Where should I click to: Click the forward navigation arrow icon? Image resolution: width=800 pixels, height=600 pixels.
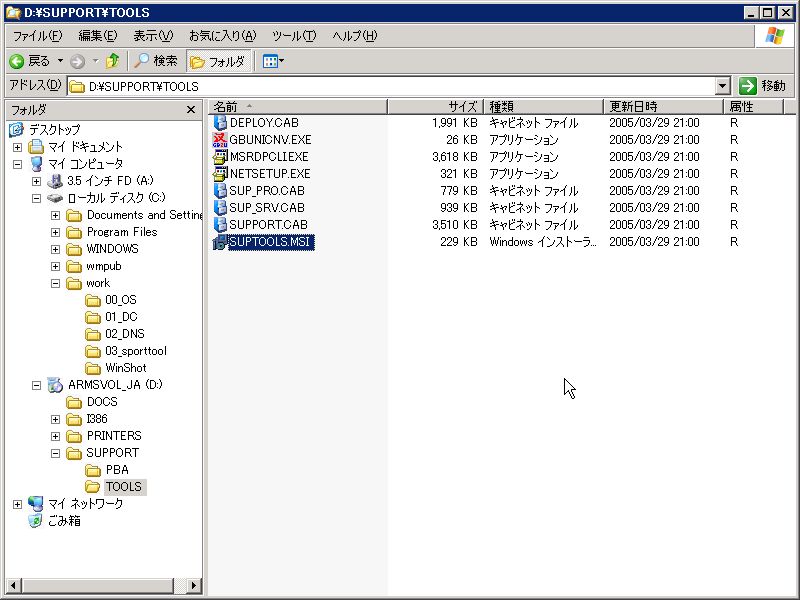coord(77,62)
